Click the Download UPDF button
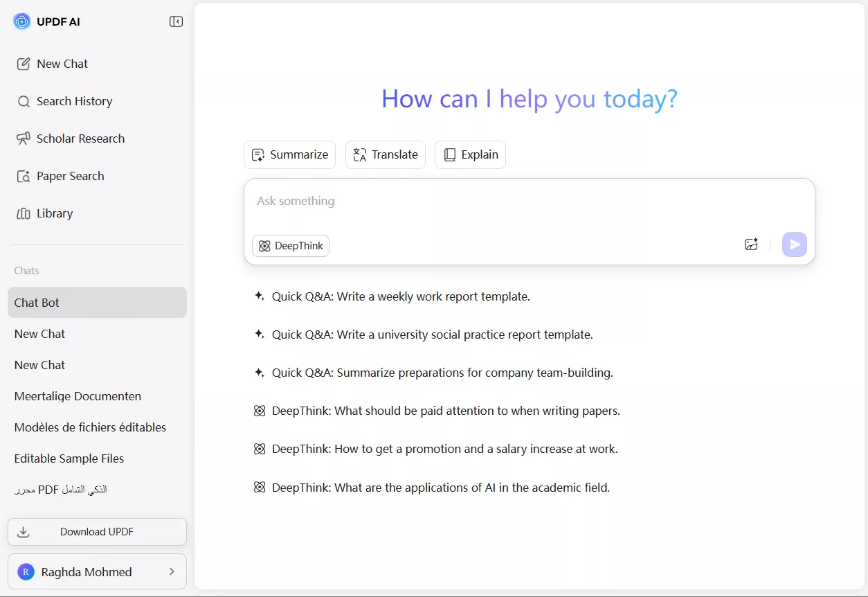 (97, 532)
